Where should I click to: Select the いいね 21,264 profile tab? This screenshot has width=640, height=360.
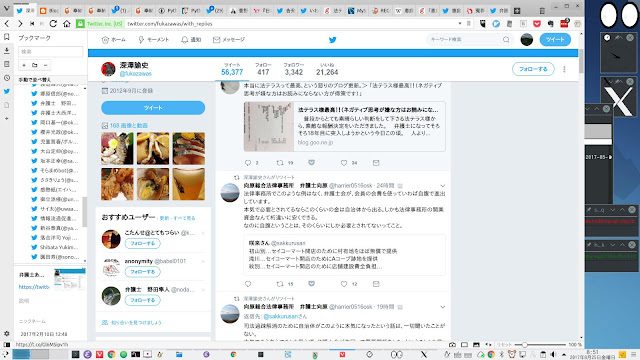[327, 69]
